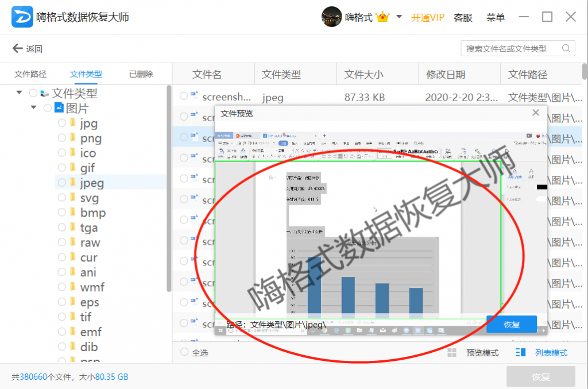Tick the png type checkbox

(x=62, y=138)
